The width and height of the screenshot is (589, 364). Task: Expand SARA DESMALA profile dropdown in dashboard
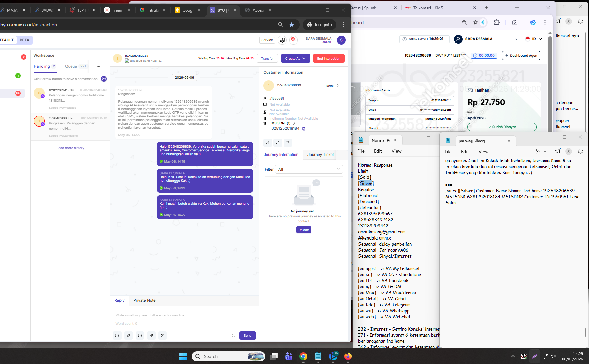[x=516, y=39]
